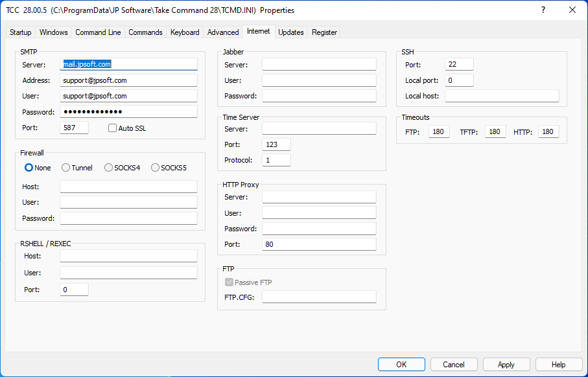Click the Firewall Password field
Image resolution: width=588 pixels, height=377 pixels.
(128, 218)
